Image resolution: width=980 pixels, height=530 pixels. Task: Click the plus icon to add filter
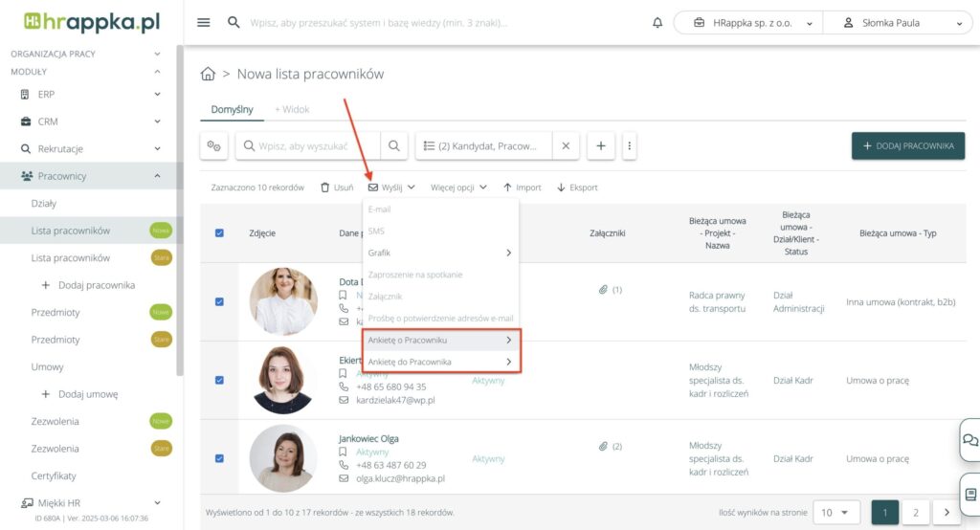600,145
